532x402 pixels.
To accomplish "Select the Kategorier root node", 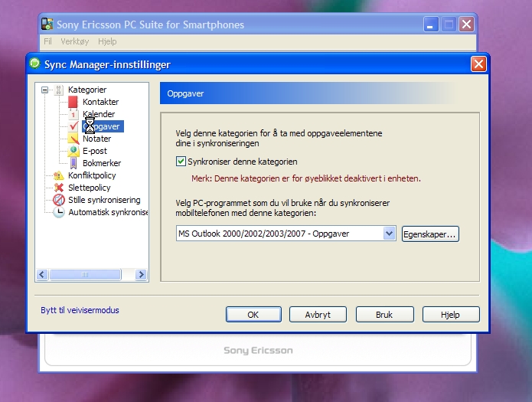I will (x=87, y=90).
